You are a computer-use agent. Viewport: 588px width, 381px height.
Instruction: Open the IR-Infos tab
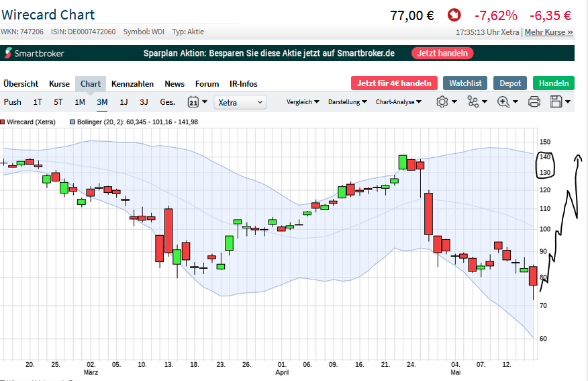pyautogui.click(x=244, y=84)
